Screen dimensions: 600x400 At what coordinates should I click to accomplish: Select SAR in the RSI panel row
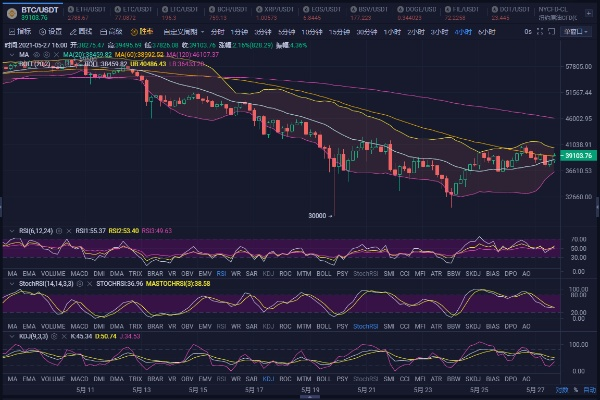[x=251, y=274]
